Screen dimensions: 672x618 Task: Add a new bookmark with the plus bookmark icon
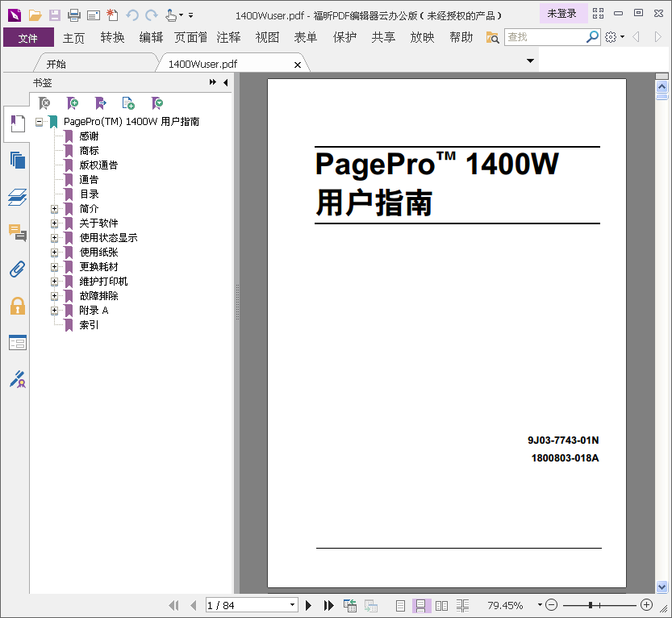click(73, 103)
